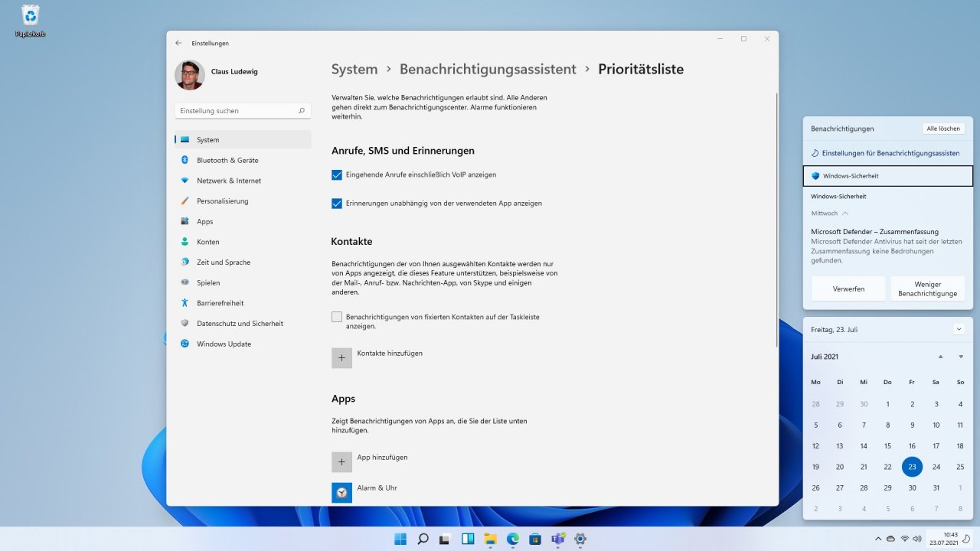This screenshot has width=980, height=551.
Task: Click 'Weniger Benachrichtigungen' button
Action: [x=928, y=289]
